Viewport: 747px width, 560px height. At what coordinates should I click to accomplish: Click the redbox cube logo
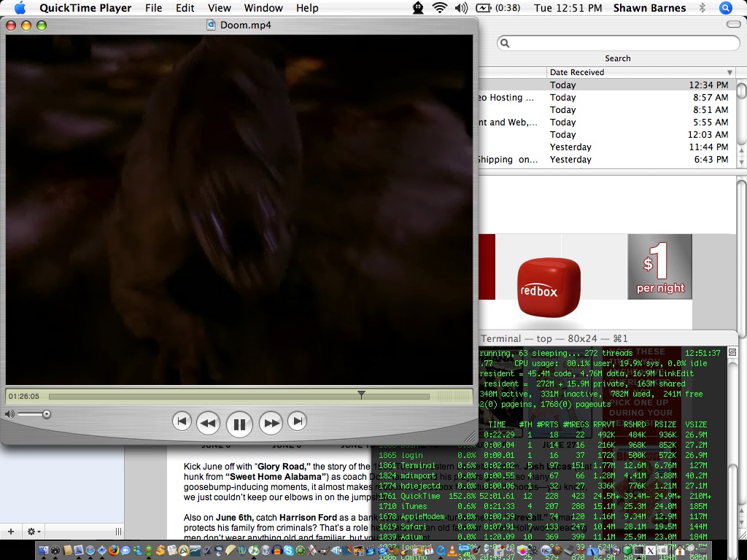click(x=549, y=287)
